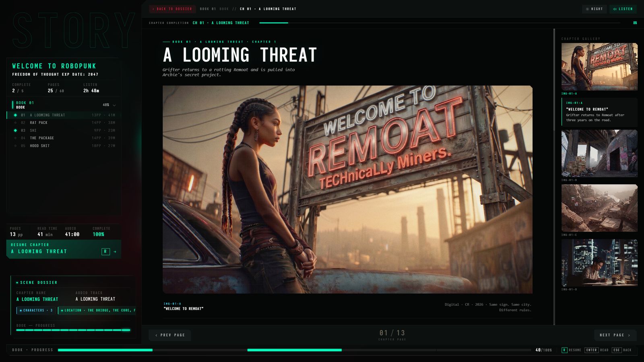
Task: Click the 40/100% book progress value
Action: (x=543, y=350)
